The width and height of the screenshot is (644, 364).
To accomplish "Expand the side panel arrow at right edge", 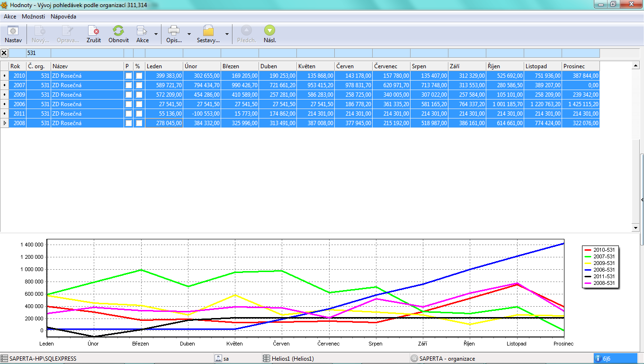I will [642, 200].
